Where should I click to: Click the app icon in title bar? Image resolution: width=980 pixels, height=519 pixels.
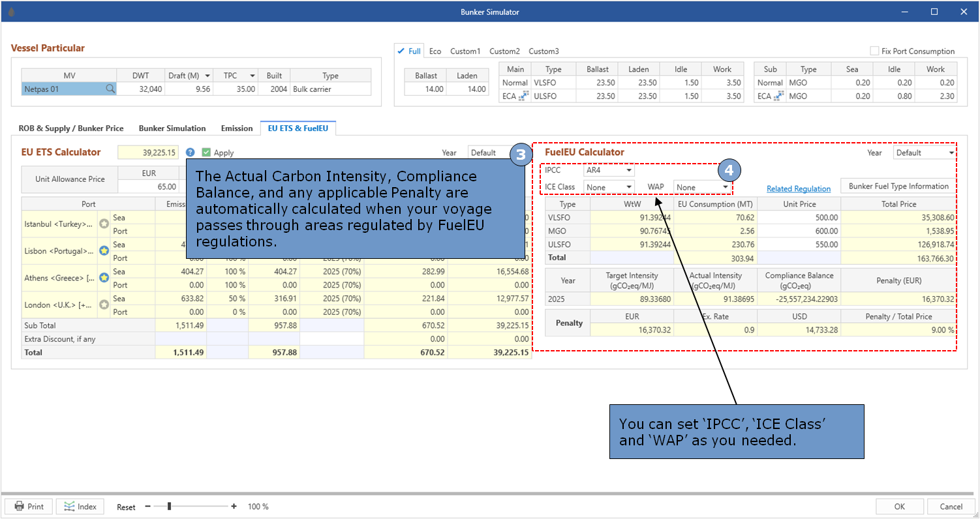pyautogui.click(x=12, y=12)
